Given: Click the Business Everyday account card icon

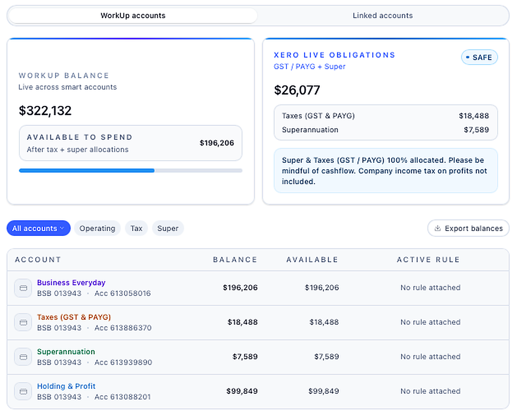Looking at the screenshot, I should click(23, 288).
